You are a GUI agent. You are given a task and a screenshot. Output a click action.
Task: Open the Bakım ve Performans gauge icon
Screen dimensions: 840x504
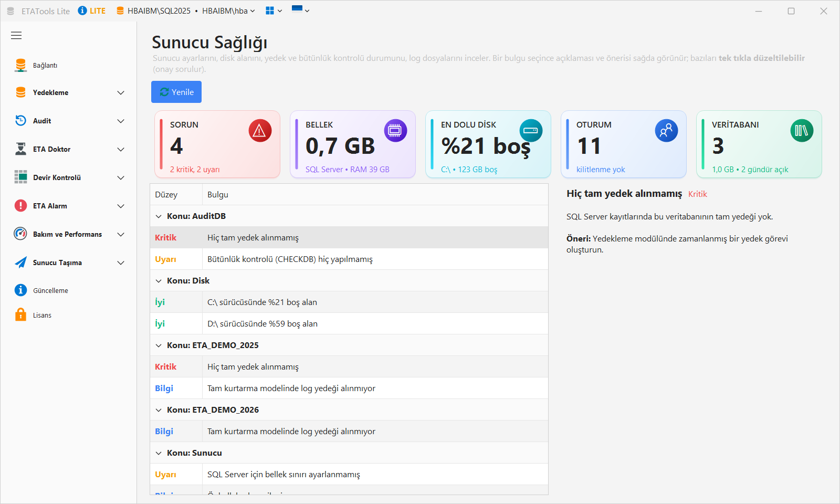pos(20,234)
